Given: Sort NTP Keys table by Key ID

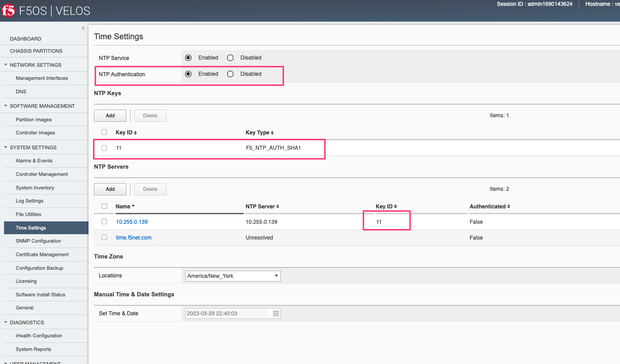Looking at the screenshot, I should coord(126,133).
